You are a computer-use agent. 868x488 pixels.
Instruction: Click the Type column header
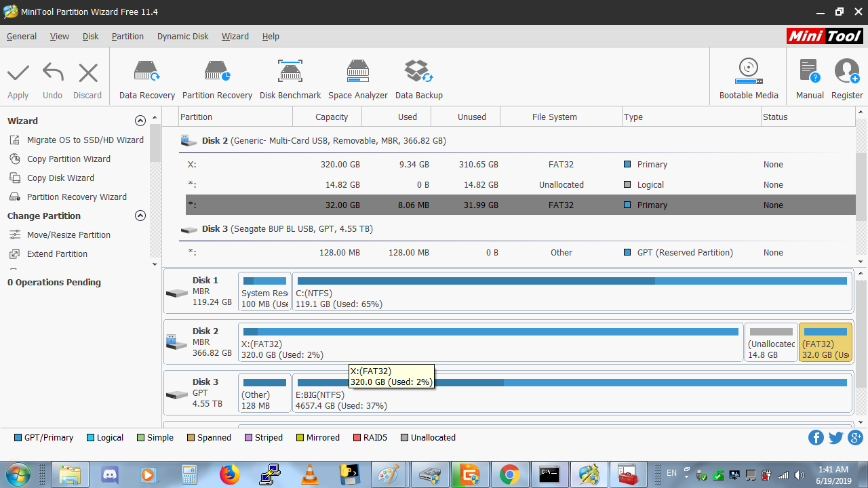692,117
